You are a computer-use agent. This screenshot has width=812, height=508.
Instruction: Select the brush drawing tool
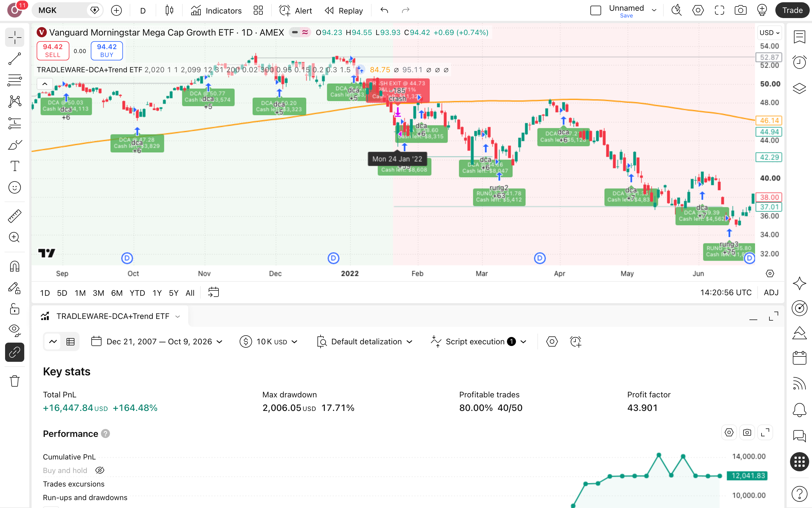point(15,144)
